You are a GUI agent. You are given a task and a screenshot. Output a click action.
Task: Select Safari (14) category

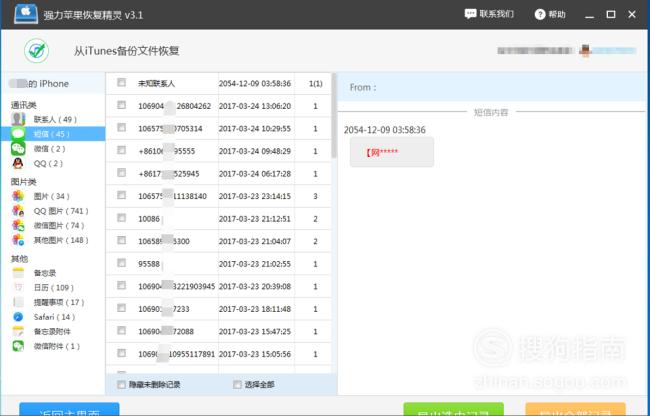(x=54, y=317)
